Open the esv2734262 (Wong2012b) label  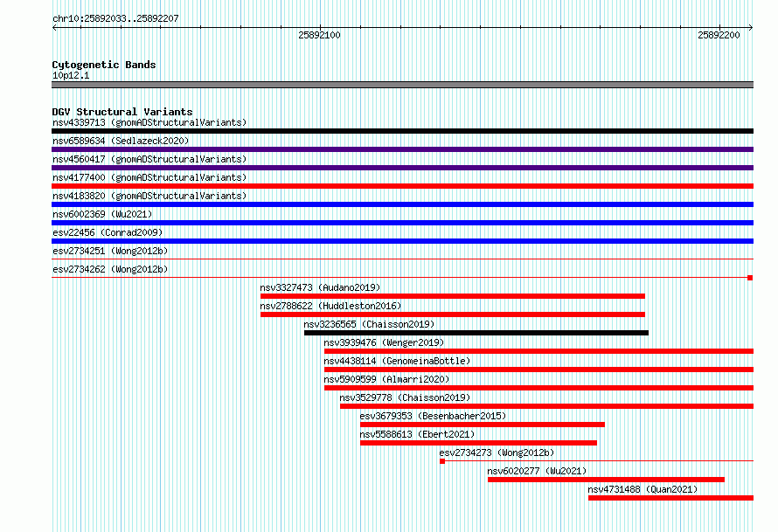click(x=110, y=269)
